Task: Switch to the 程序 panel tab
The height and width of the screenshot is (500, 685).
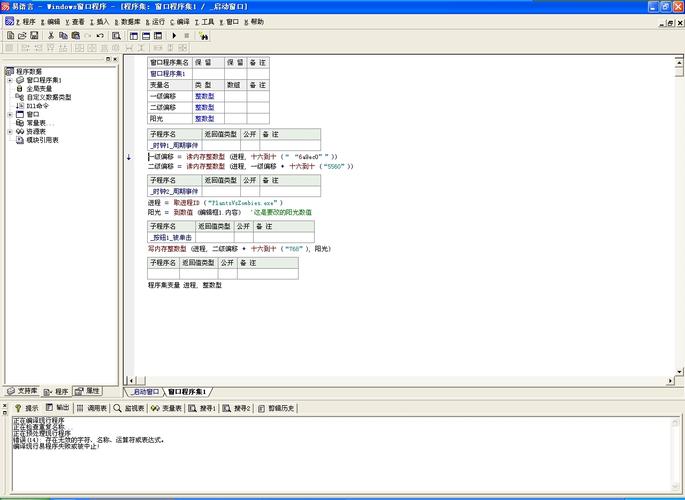Action: pos(56,391)
